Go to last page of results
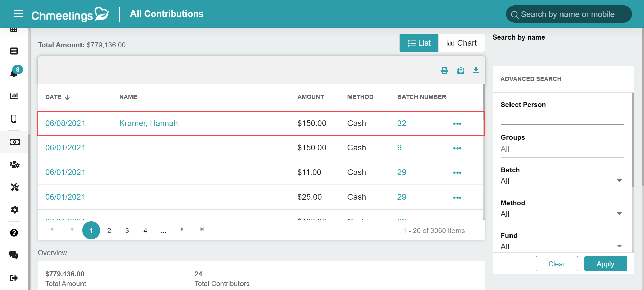The image size is (644, 290). [202, 229]
